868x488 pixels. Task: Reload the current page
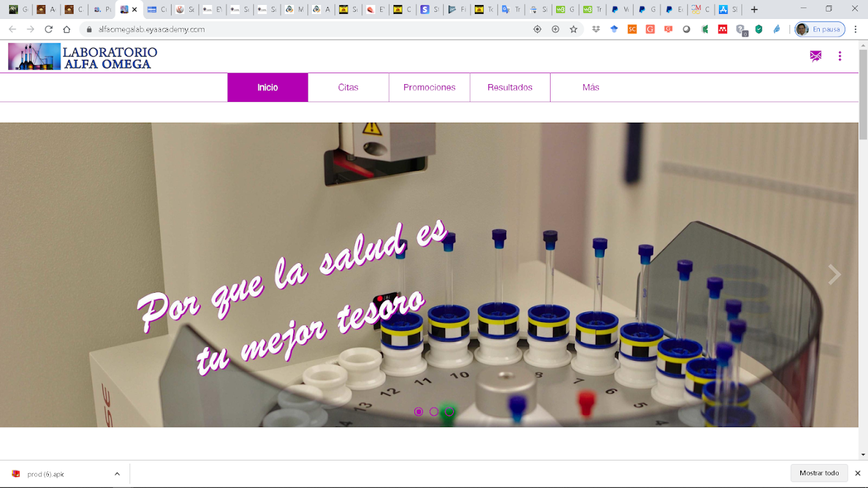click(x=49, y=29)
